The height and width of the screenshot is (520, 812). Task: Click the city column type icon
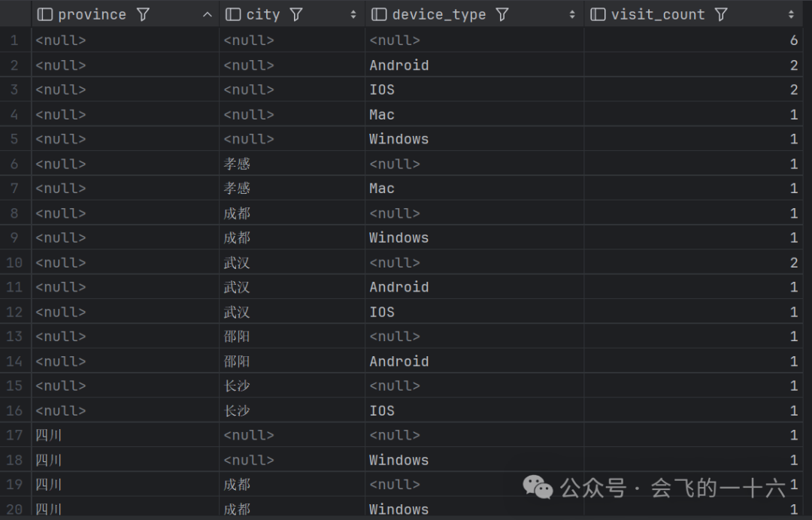pos(233,14)
